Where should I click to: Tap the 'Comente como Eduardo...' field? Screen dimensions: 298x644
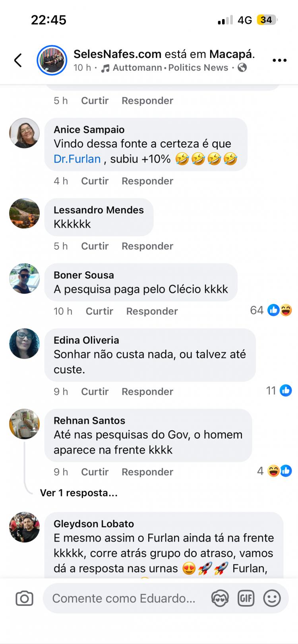pyautogui.click(x=124, y=598)
